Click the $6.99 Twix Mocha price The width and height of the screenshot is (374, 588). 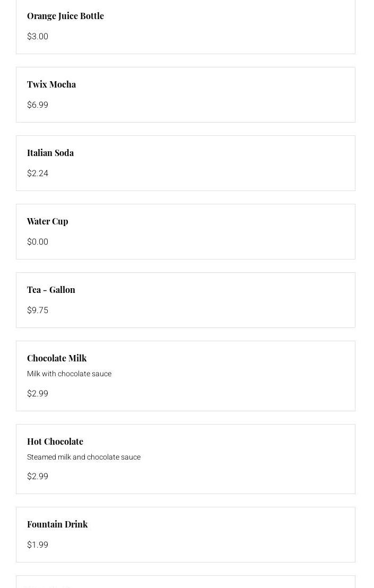click(38, 105)
